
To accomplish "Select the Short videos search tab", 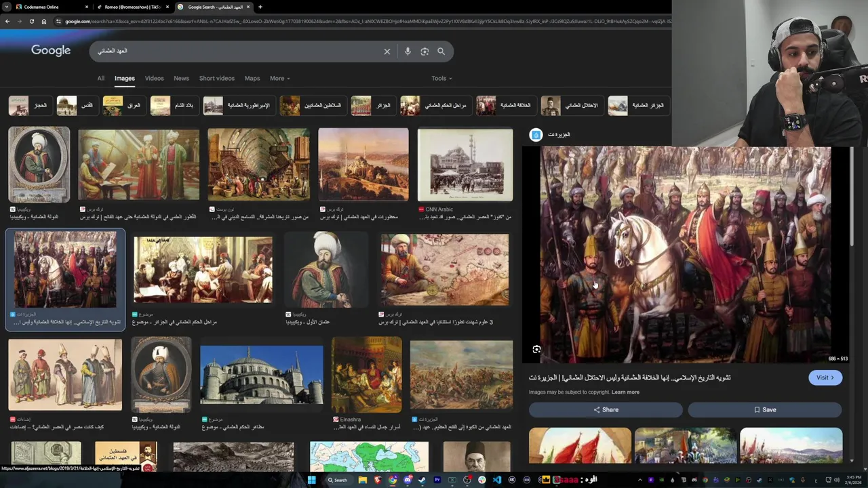I will click(x=217, y=78).
